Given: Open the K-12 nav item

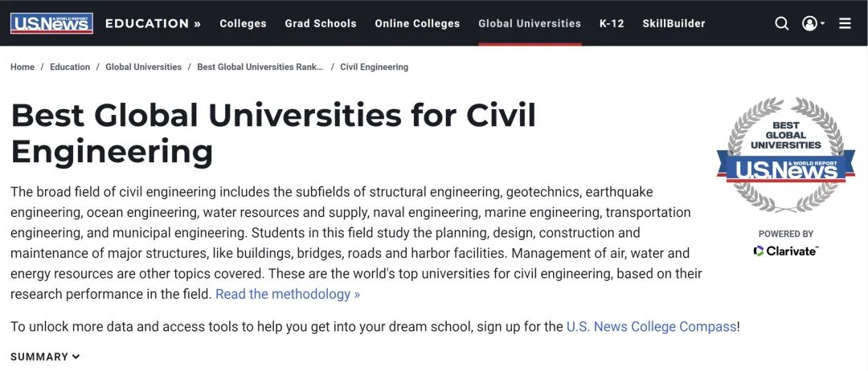Looking at the screenshot, I should pyautogui.click(x=612, y=23).
